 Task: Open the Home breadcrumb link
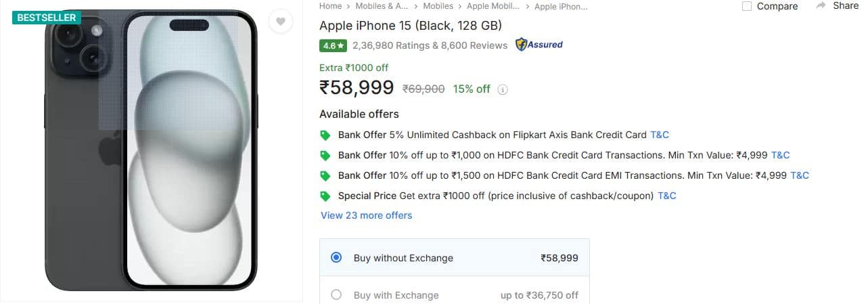tap(330, 6)
